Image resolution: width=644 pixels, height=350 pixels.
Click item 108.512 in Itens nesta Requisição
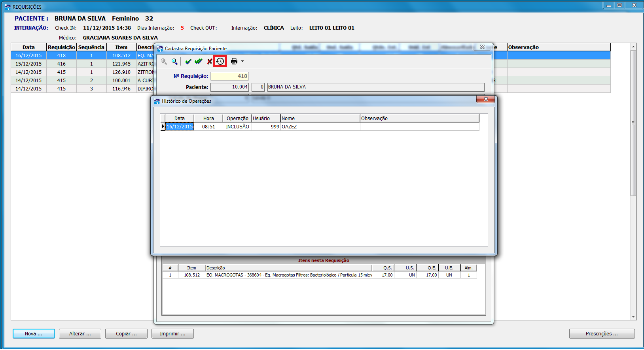pos(192,275)
